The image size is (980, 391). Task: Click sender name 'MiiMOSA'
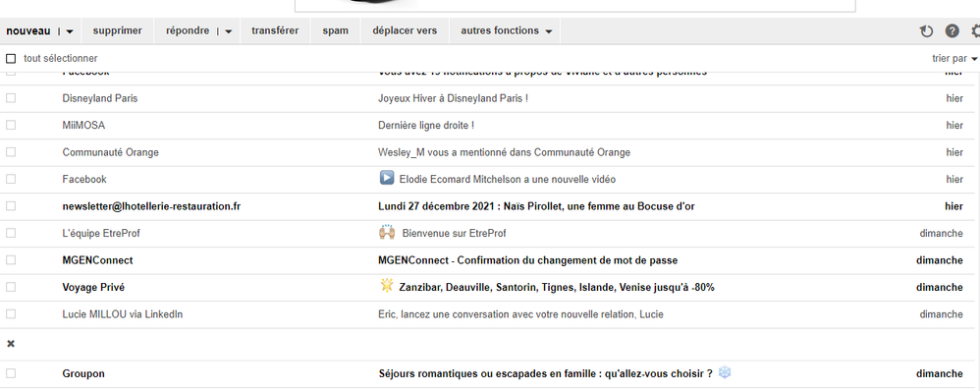click(x=83, y=125)
